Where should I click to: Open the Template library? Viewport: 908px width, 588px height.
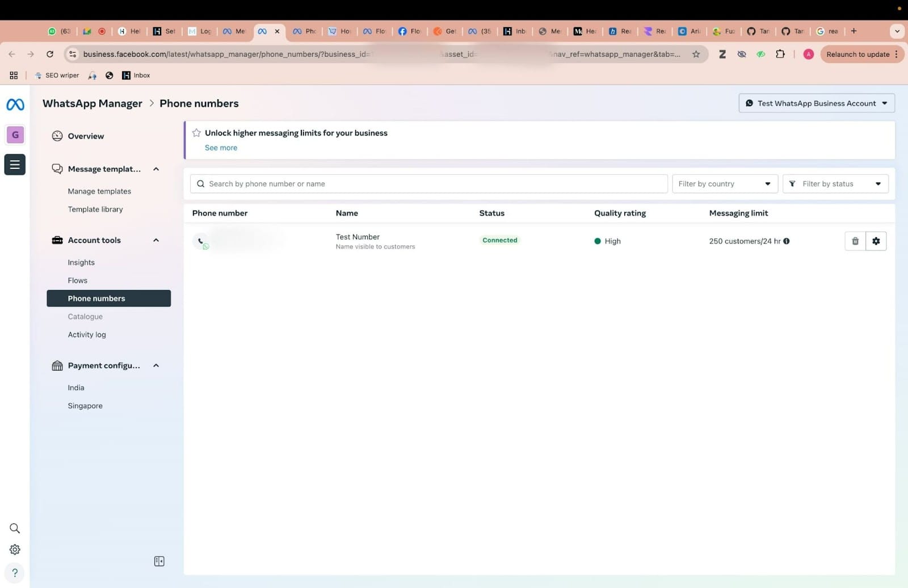(x=95, y=209)
